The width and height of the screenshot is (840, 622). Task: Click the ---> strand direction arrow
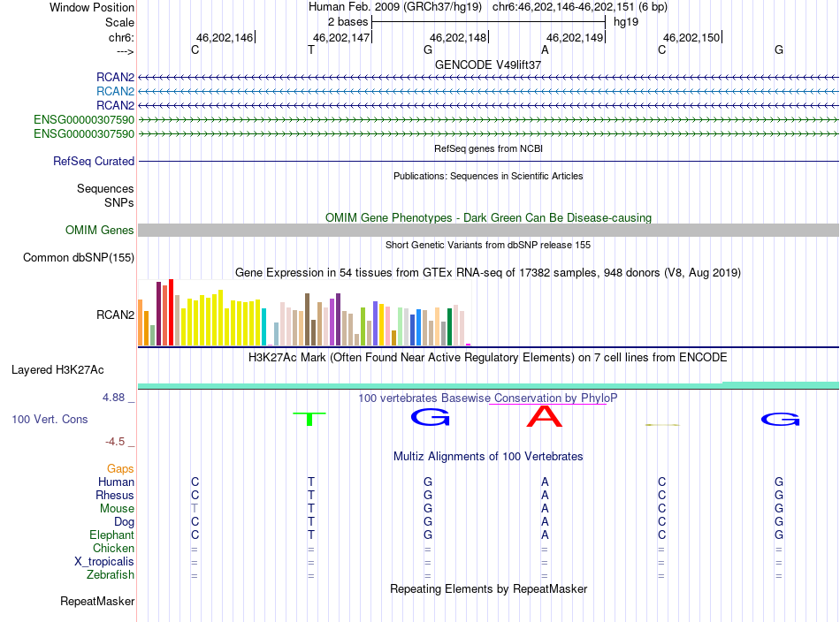coord(125,52)
